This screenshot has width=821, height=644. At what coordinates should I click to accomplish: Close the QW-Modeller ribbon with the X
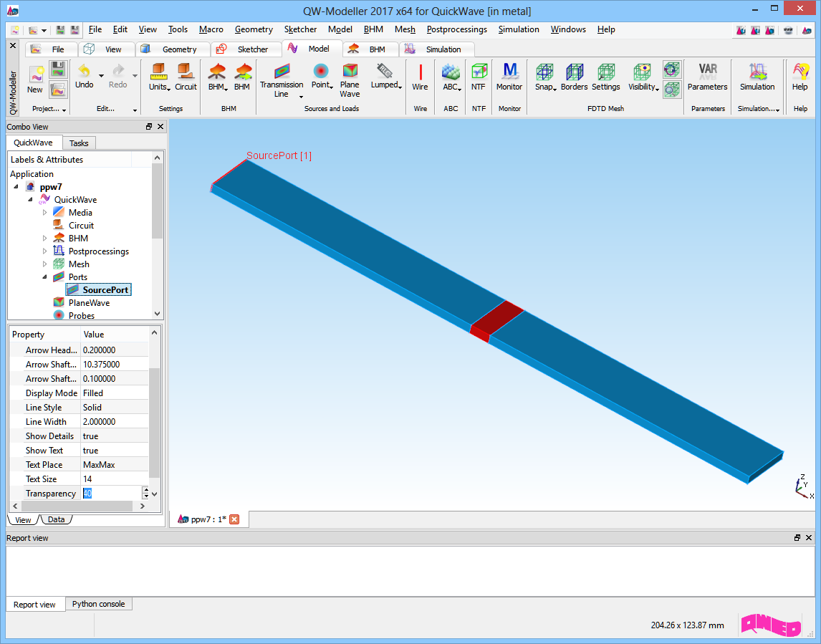point(13,46)
